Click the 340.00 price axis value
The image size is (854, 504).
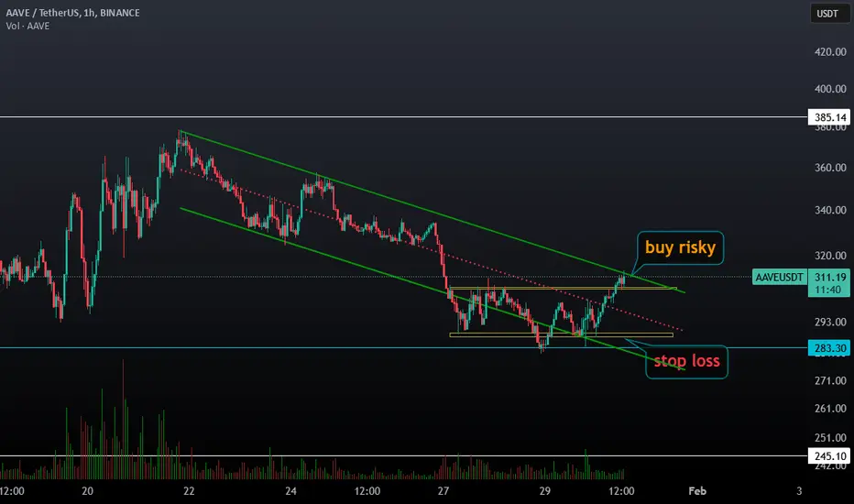pyautogui.click(x=830, y=211)
